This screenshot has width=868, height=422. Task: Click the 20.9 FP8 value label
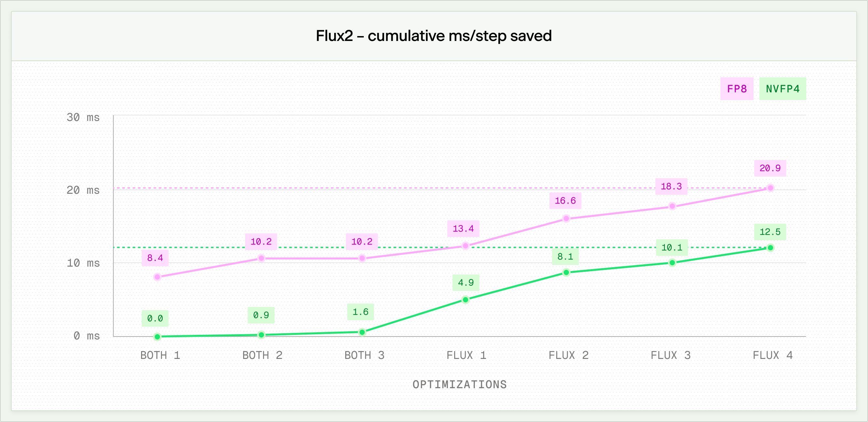click(x=770, y=168)
